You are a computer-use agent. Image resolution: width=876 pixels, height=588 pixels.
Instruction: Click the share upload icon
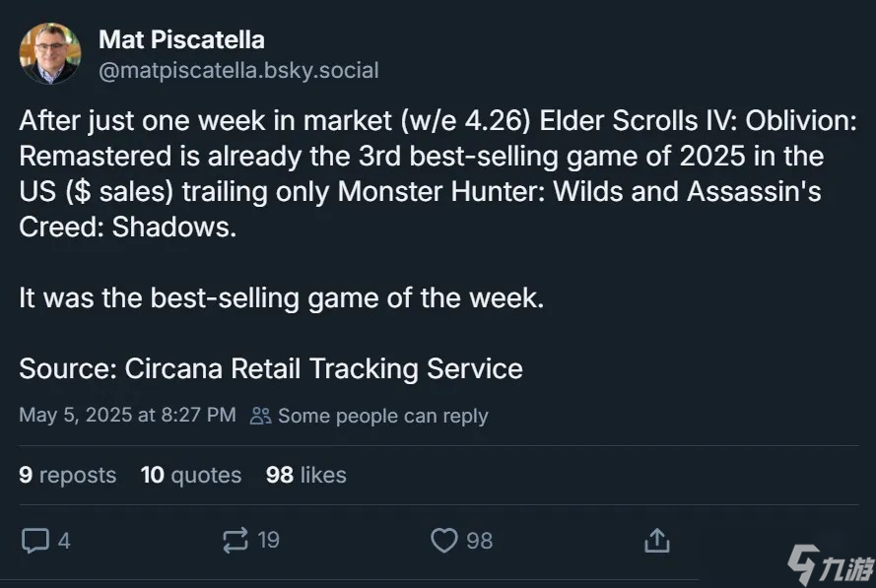(x=657, y=540)
